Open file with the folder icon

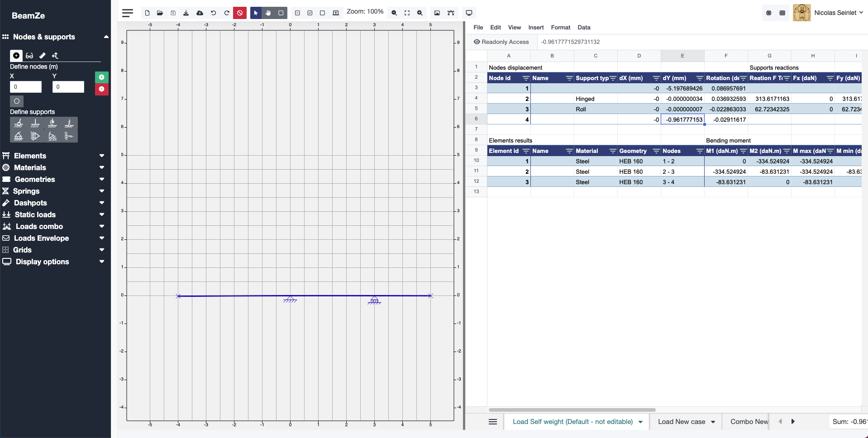pyautogui.click(x=160, y=13)
